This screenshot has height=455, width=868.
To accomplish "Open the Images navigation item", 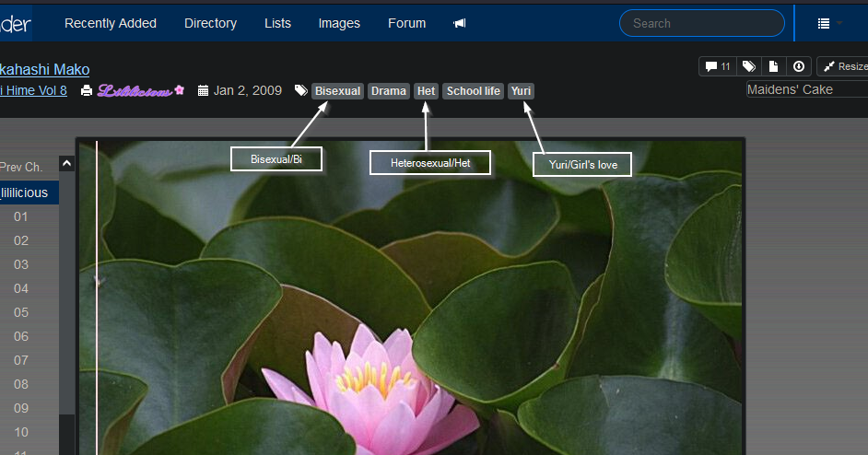I will [x=339, y=23].
